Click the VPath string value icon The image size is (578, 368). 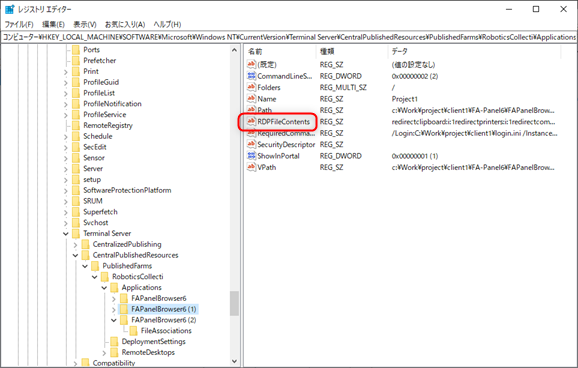251,167
